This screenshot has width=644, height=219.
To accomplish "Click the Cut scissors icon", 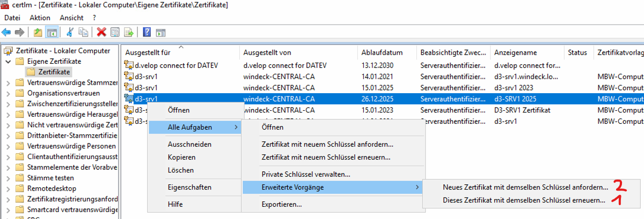I will [x=70, y=32].
